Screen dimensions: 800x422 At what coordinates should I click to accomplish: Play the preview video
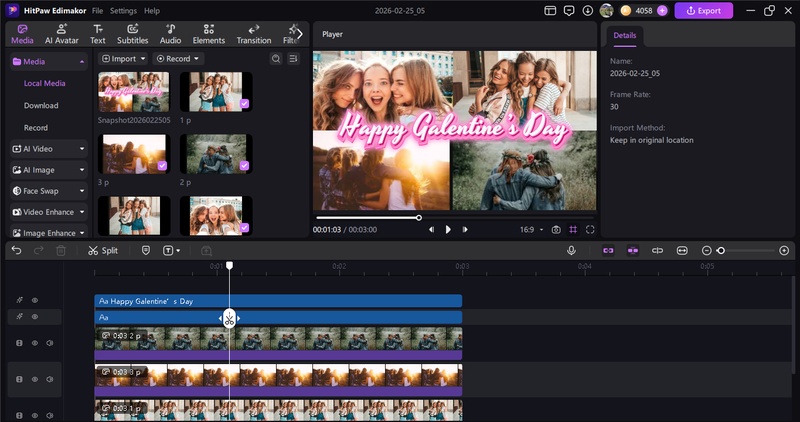pos(448,230)
